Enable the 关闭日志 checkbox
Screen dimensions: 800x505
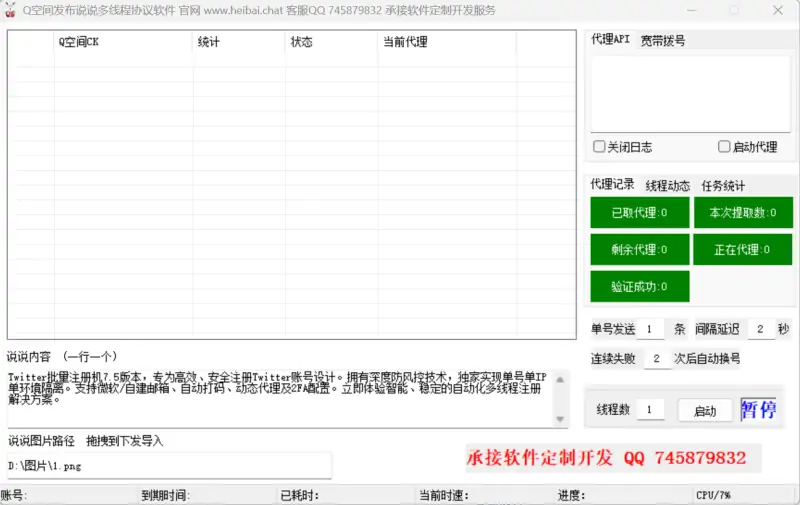point(599,147)
